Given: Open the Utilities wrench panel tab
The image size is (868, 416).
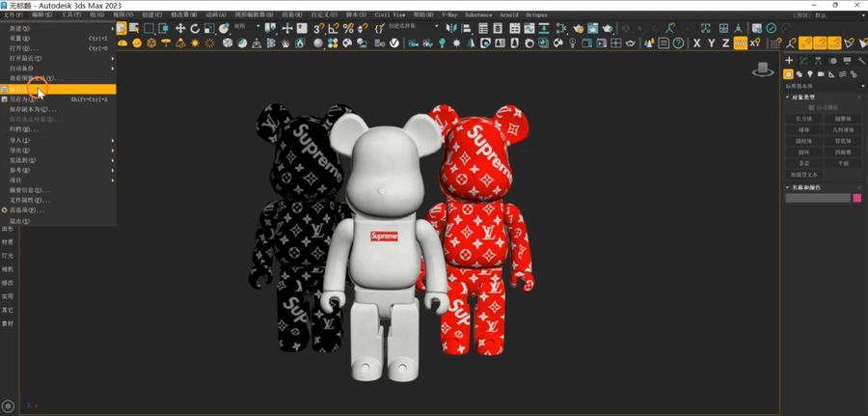Looking at the screenshot, I should pyautogui.click(x=861, y=61).
